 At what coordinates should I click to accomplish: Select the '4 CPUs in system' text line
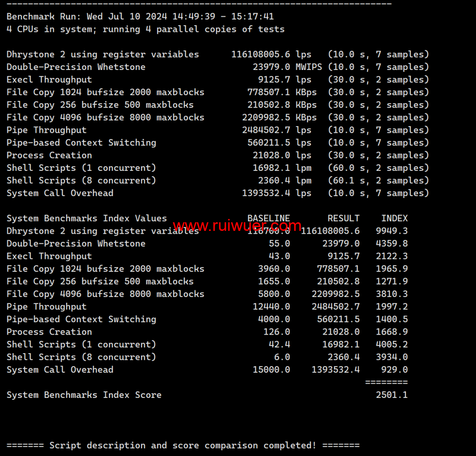click(x=145, y=29)
